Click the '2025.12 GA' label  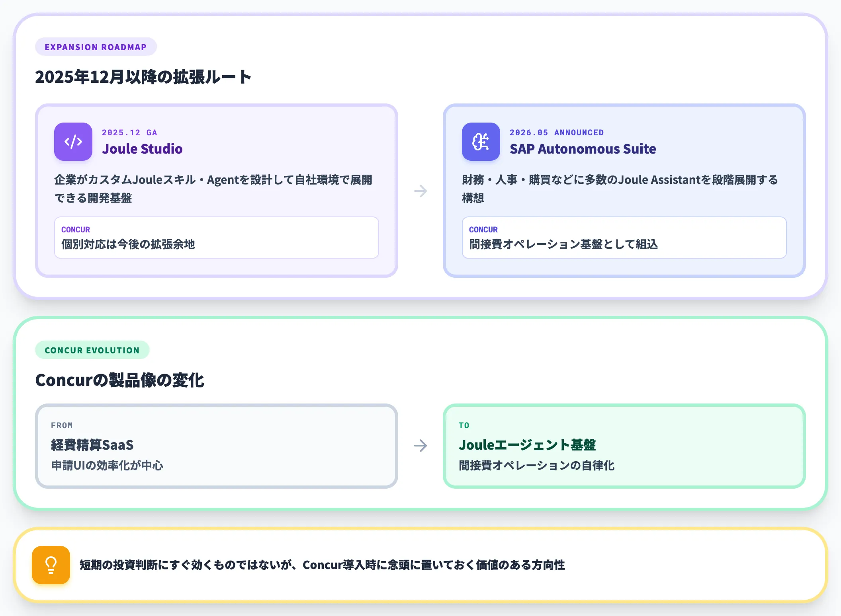[129, 133]
